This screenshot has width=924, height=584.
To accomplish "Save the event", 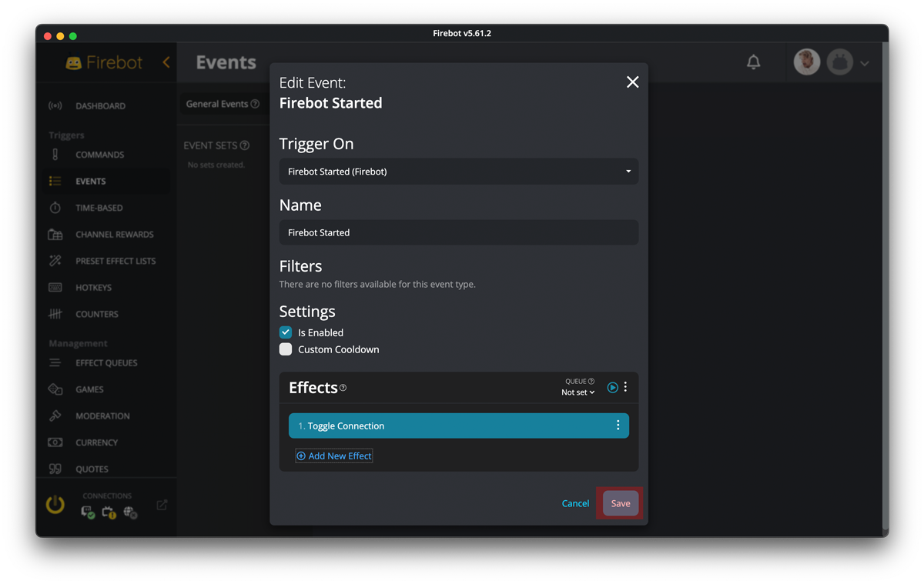I will (621, 503).
